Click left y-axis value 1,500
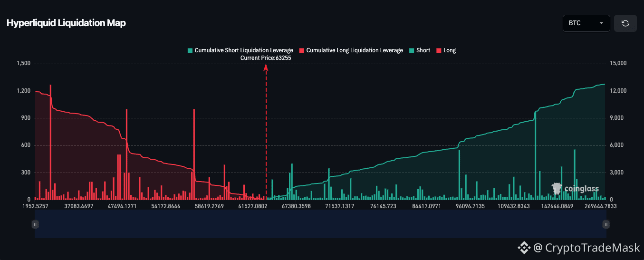Image resolution: width=644 pixels, height=260 pixels. [x=24, y=64]
